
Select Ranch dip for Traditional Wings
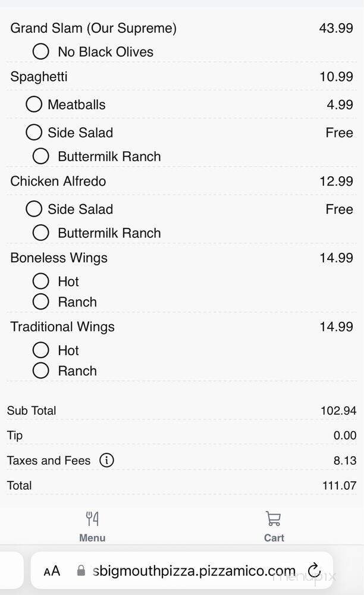point(40,371)
